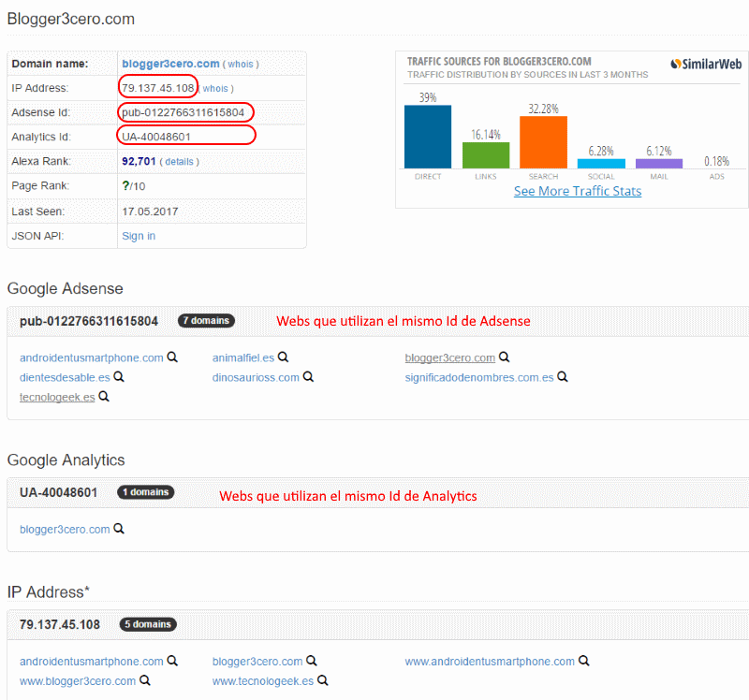Image resolution: width=749 pixels, height=700 pixels.
Task: Click search icon next to www.androidentusmartphone.com
Action: coord(583,661)
